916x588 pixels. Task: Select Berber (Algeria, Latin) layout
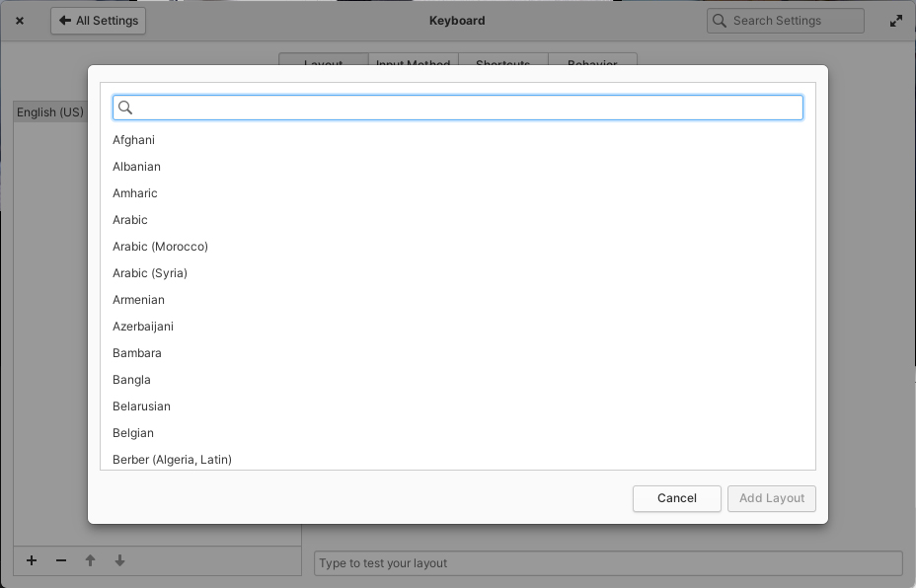pyautogui.click(x=457, y=459)
